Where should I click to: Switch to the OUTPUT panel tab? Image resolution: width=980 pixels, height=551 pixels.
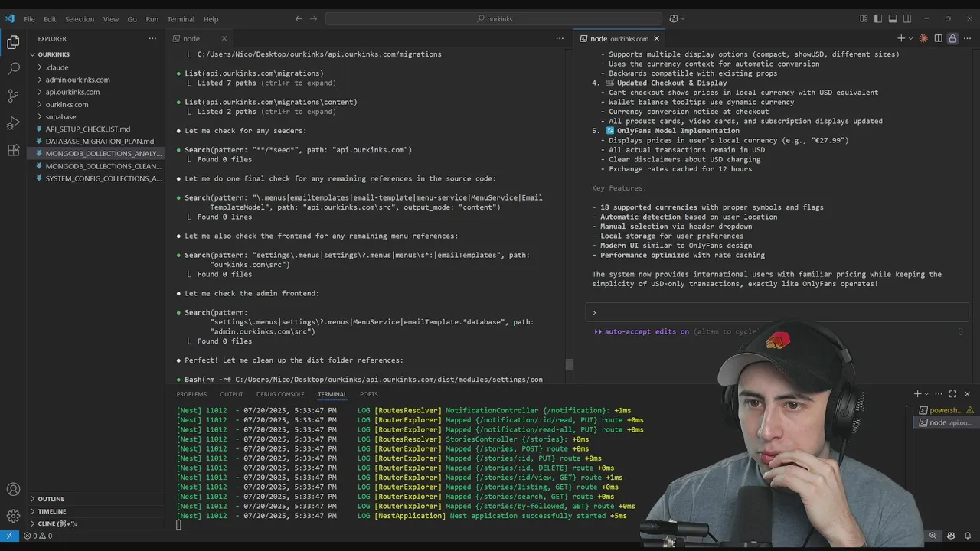point(231,394)
